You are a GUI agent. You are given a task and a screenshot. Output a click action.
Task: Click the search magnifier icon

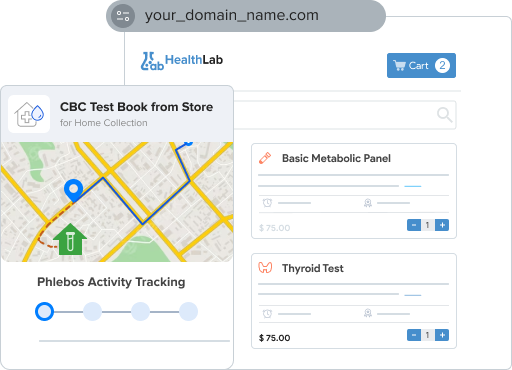pyautogui.click(x=445, y=115)
